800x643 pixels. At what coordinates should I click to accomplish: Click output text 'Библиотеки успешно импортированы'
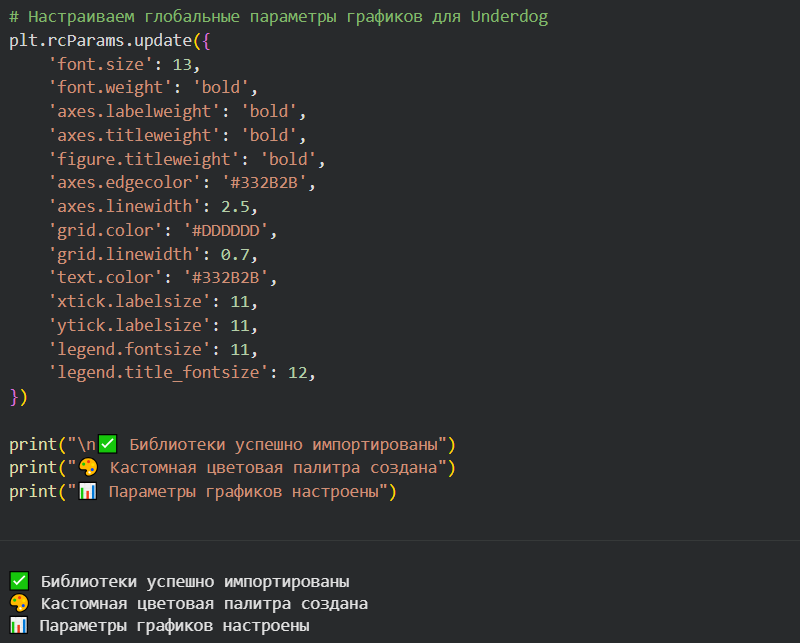pyautogui.click(x=195, y=581)
